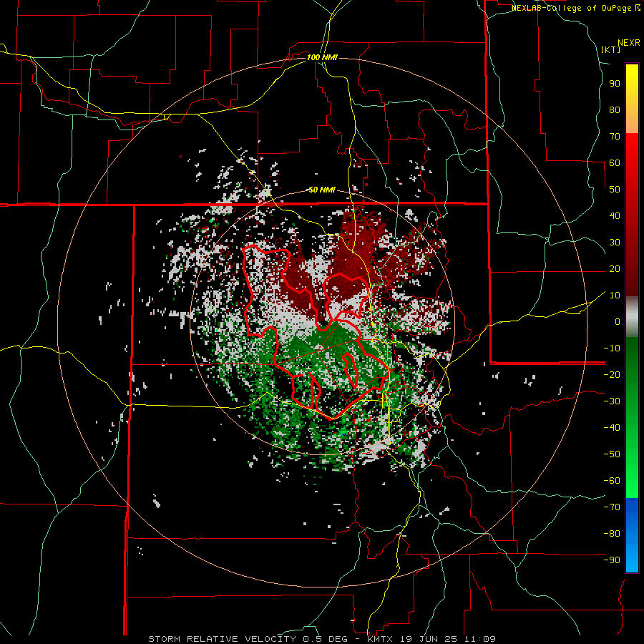Screen dimensions: 644x644
Task: Select the 50 value on the velocity scale
Action: (615, 190)
